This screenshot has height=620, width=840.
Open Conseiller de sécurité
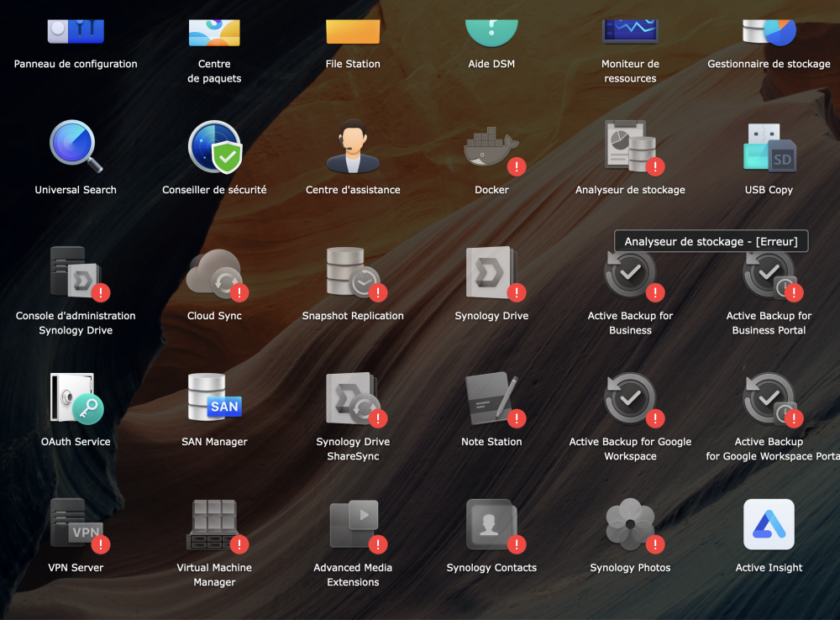pos(214,148)
